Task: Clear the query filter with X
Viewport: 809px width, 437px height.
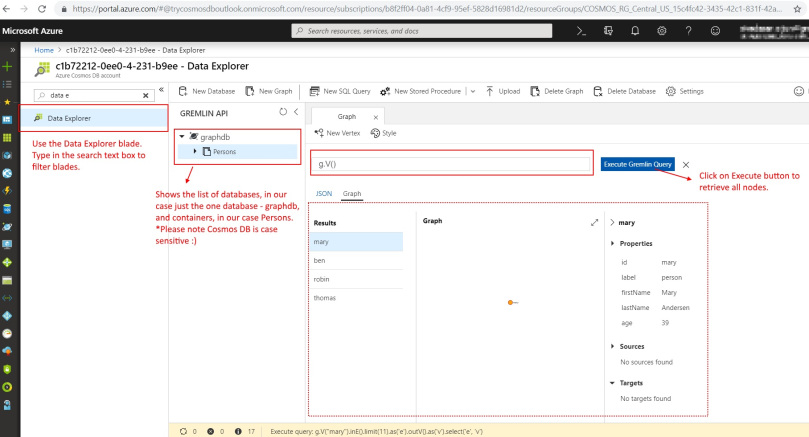Action: (x=686, y=165)
